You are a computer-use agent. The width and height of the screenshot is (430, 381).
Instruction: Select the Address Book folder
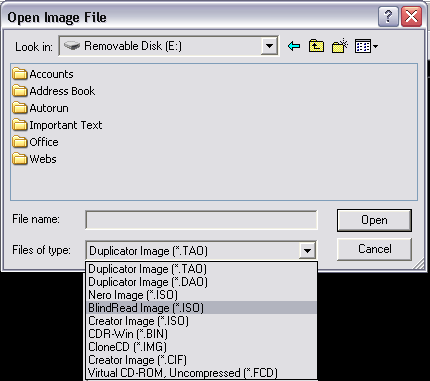(54, 91)
